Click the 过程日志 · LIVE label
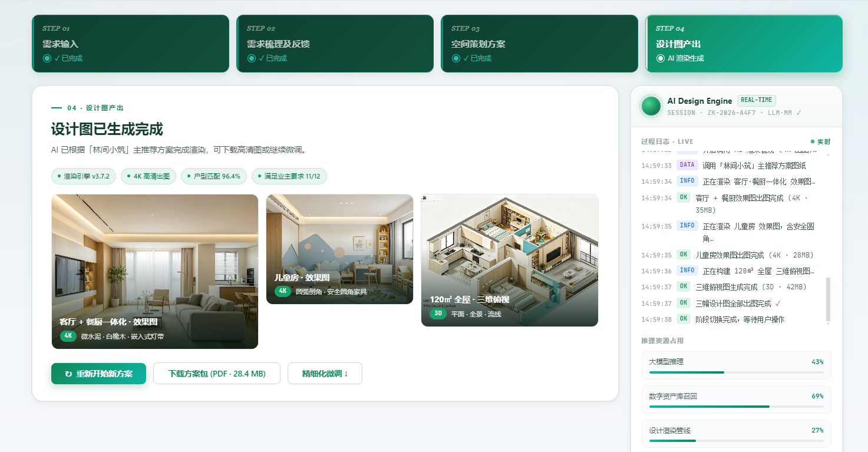 [x=667, y=141]
